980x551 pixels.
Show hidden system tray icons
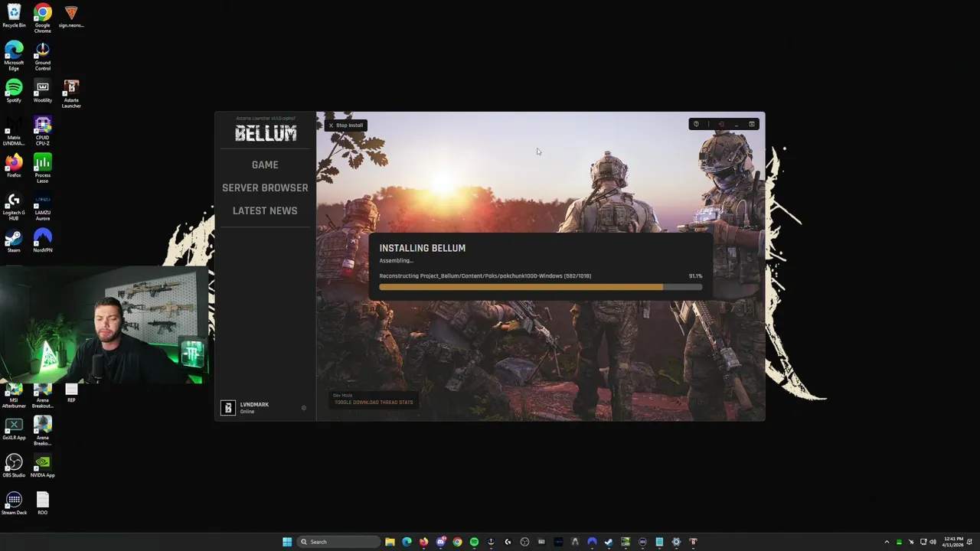887,542
